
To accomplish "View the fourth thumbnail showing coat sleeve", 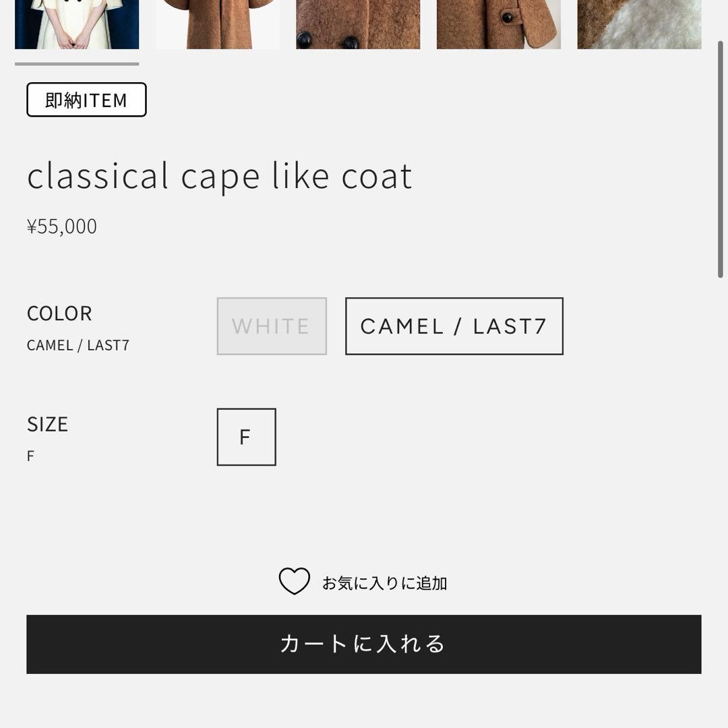I will [x=499, y=24].
